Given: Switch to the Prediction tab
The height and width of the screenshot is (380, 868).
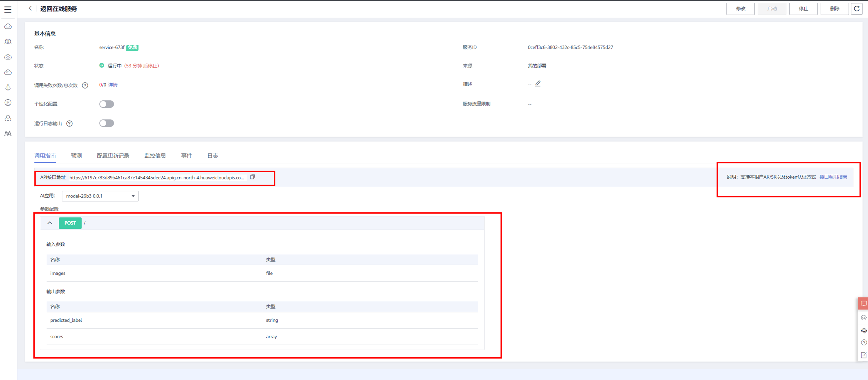Looking at the screenshot, I should click(x=76, y=155).
